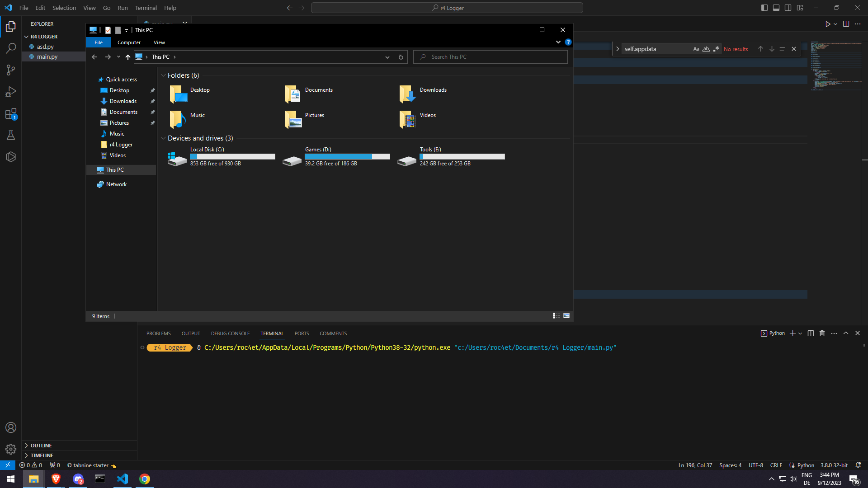The image size is (868, 488).
Task: Open the Testing flask icon
Action: coord(11,135)
